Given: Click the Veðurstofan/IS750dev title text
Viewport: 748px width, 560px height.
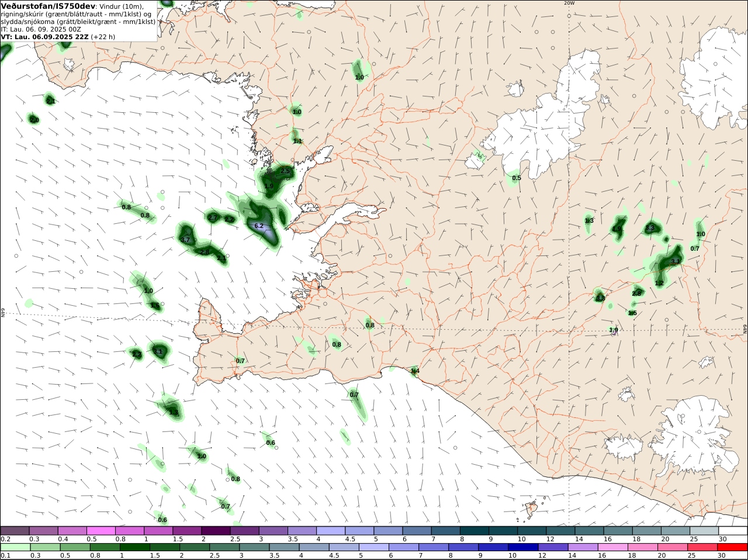Looking at the screenshot, I should point(49,6).
